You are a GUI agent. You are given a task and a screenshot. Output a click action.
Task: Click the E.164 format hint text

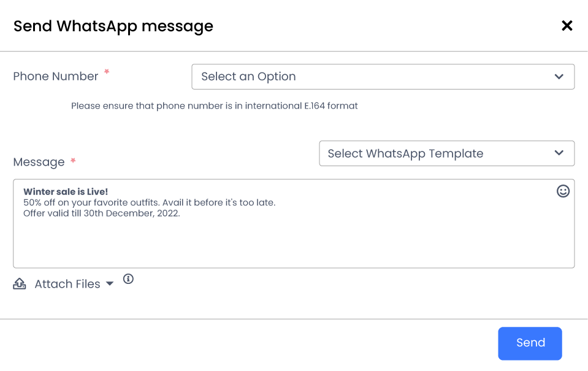214,106
